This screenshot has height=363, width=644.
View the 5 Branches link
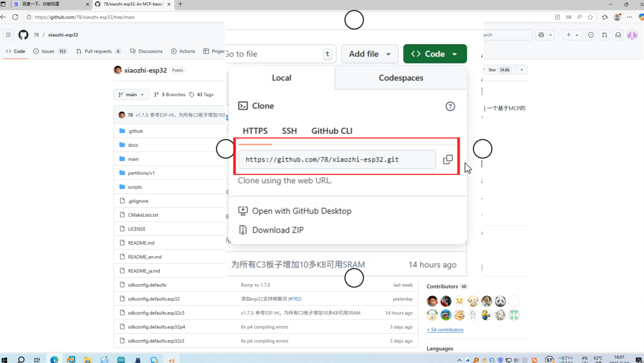(169, 94)
